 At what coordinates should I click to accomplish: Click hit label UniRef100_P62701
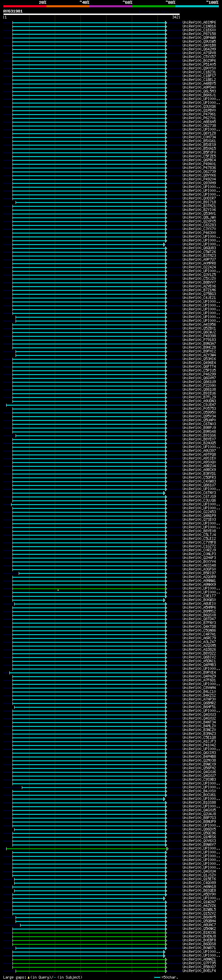click(199, 118)
